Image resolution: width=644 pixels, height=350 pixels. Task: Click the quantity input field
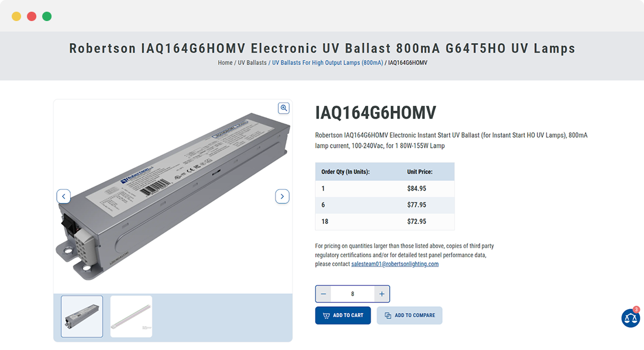pos(352,294)
